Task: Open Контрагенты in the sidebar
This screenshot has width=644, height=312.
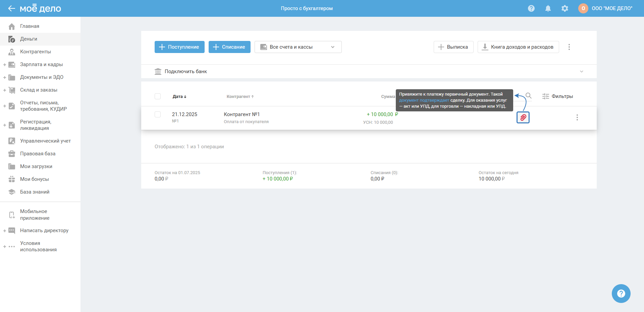Action: [x=35, y=52]
